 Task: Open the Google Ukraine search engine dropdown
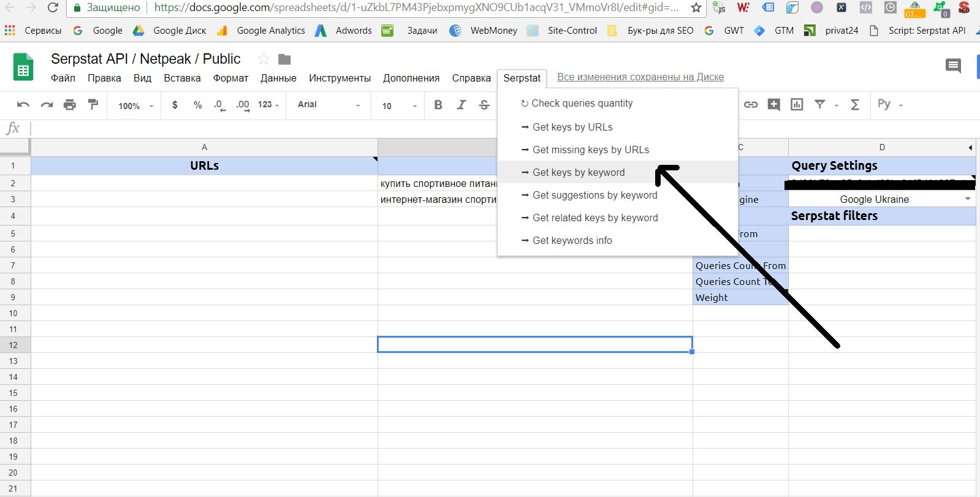[x=967, y=199]
